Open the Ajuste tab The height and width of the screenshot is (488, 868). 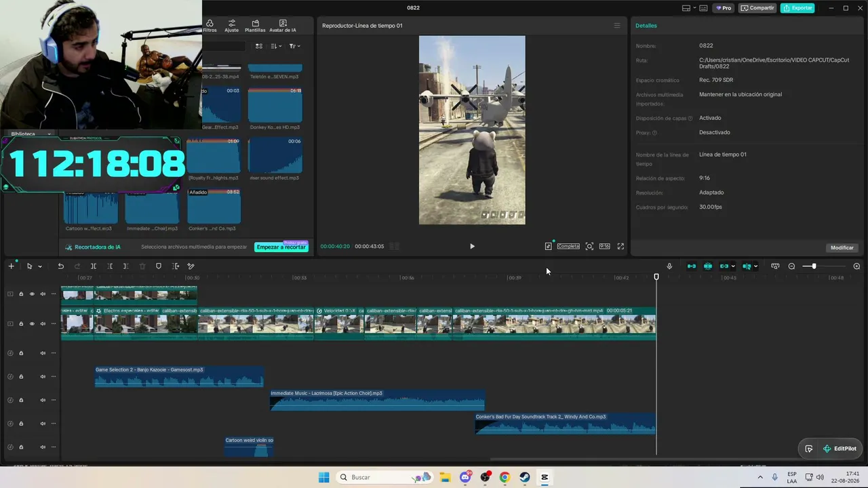click(232, 26)
